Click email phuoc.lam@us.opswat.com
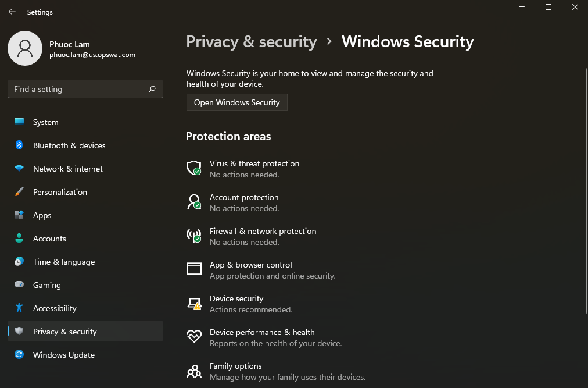 tap(92, 55)
